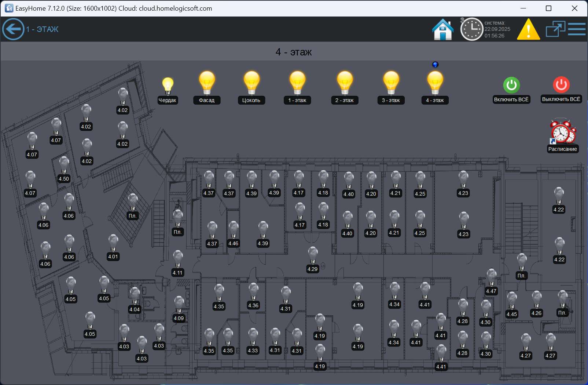Click the yellow warning triangle icon
This screenshot has width=588, height=385.
[528, 30]
